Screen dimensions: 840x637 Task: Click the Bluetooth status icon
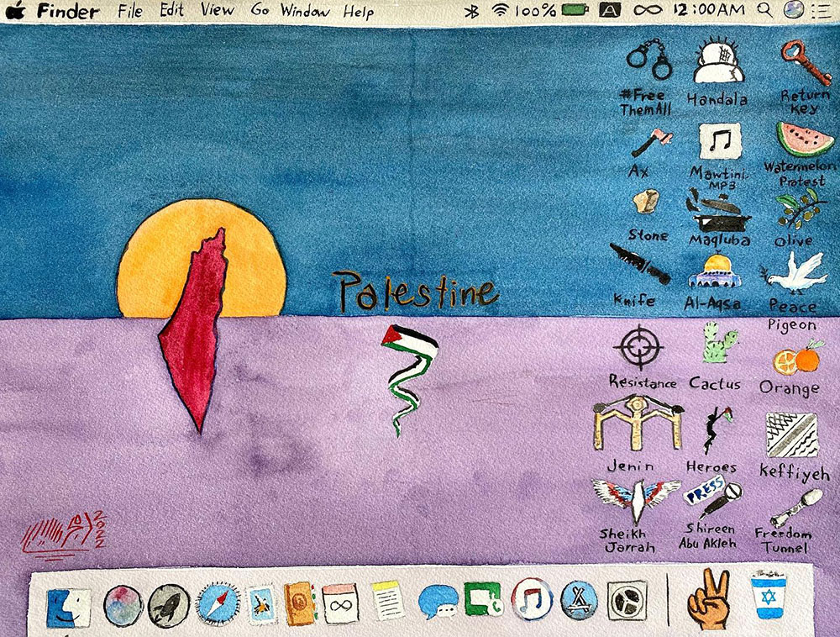(x=471, y=11)
